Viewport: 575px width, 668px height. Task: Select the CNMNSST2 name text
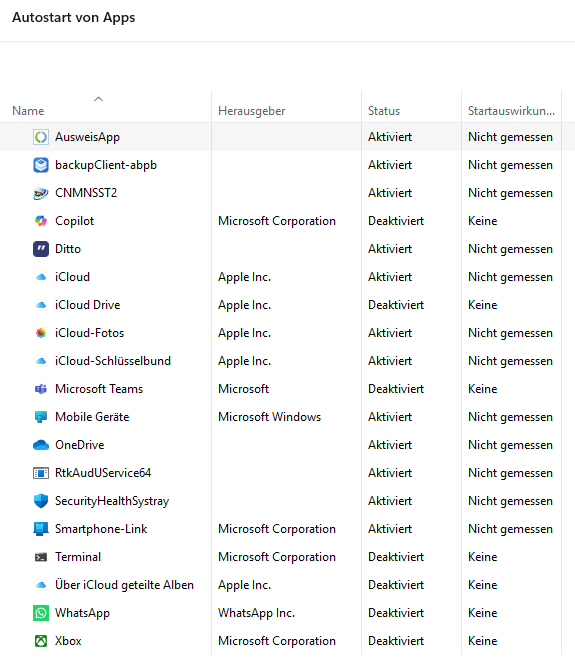86,193
